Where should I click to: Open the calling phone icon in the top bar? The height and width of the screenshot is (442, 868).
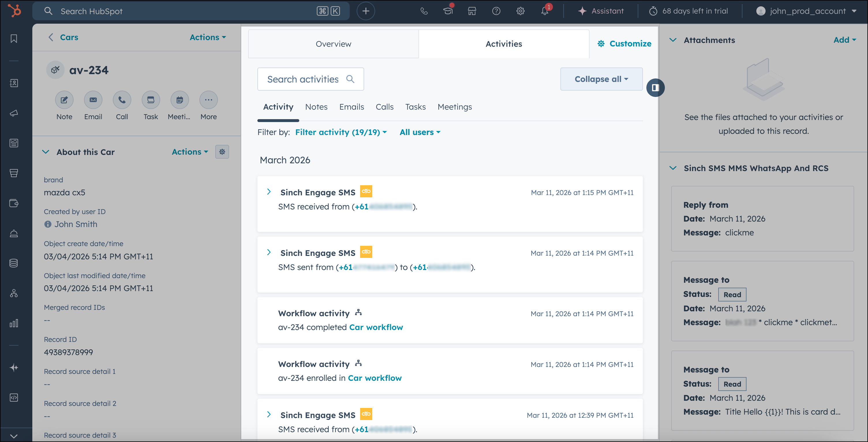point(424,11)
